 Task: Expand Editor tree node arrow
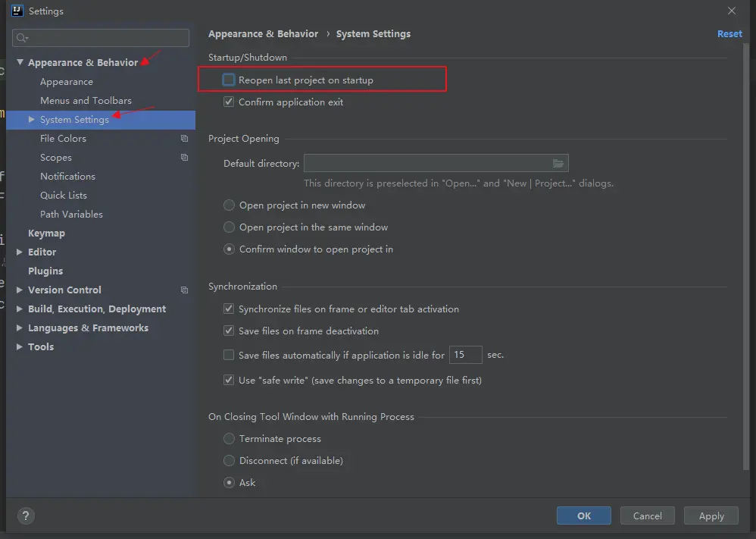click(19, 252)
